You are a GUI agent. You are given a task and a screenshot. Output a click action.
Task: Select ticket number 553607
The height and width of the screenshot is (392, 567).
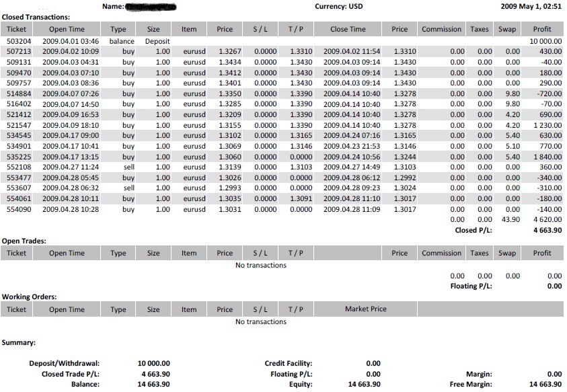[x=19, y=188]
